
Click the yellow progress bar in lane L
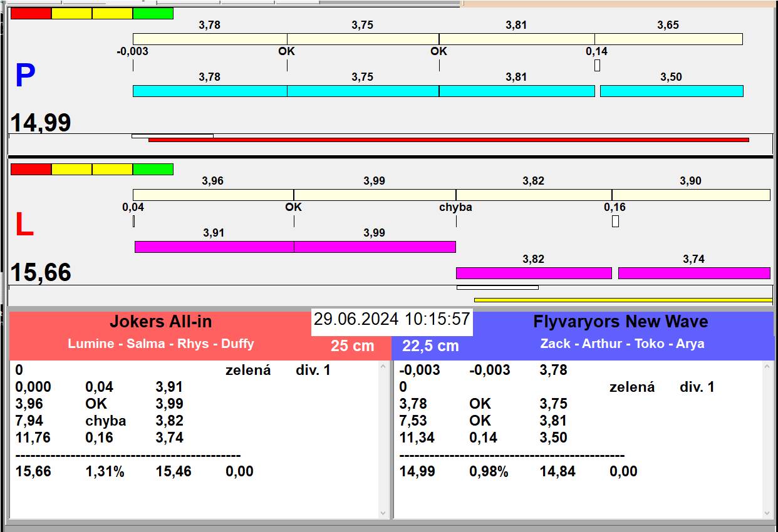623,300
